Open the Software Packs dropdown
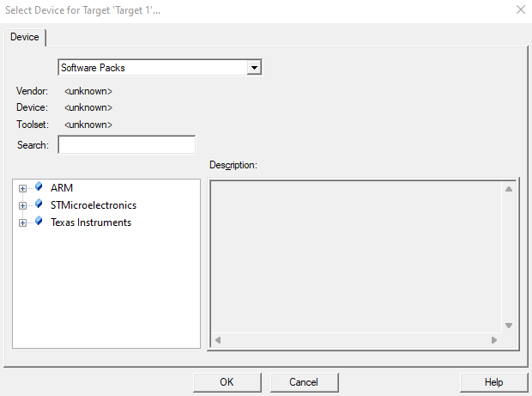This screenshot has width=532, height=396. (253, 67)
